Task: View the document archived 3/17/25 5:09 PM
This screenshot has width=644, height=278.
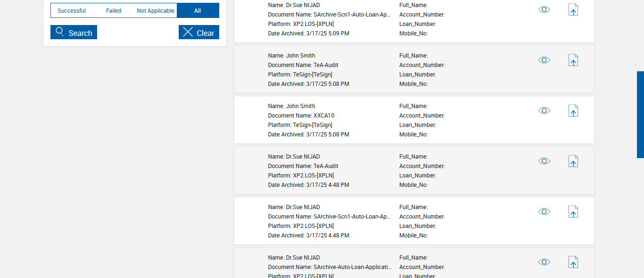Action: tap(544, 9)
